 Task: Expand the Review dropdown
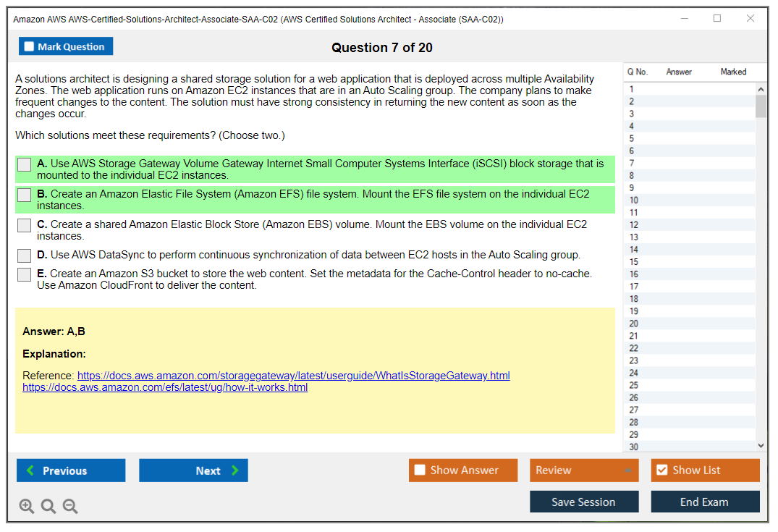pyautogui.click(x=627, y=470)
